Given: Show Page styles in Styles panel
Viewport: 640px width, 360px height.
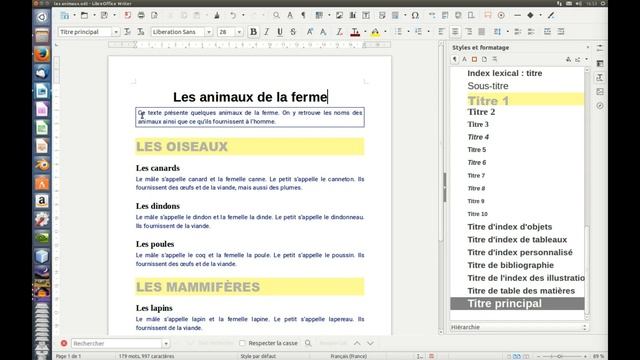Looking at the screenshot, I should [x=484, y=60].
